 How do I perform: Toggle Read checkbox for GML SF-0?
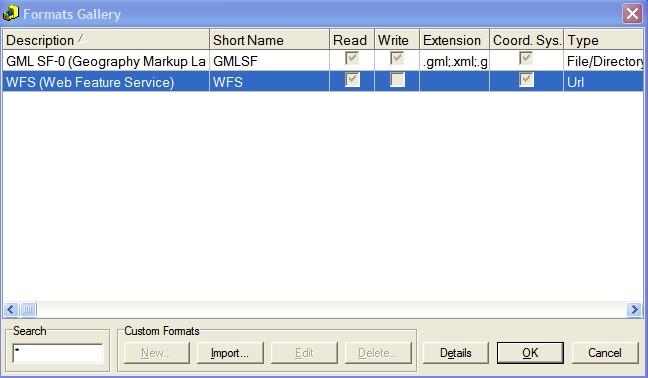tap(352, 59)
